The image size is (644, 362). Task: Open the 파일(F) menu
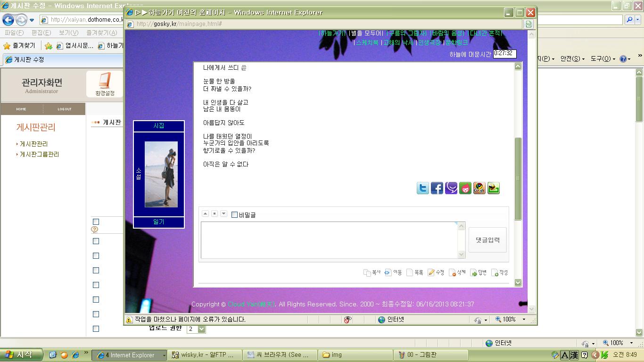click(14, 33)
